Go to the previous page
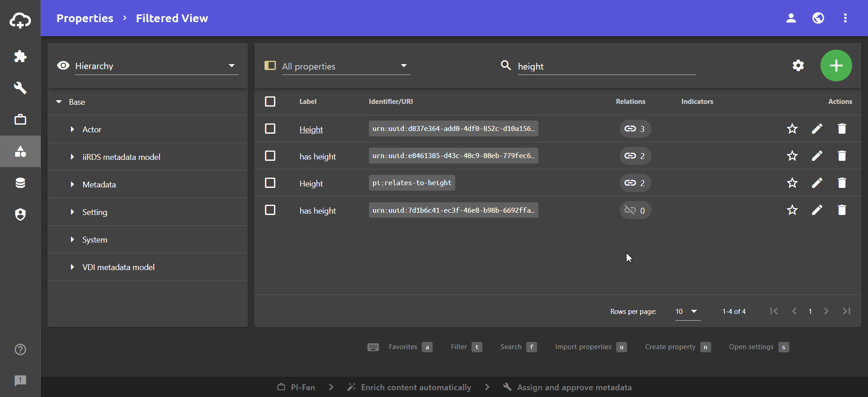The width and height of the screenshot is (868, 397). click(x=794, y=311)
